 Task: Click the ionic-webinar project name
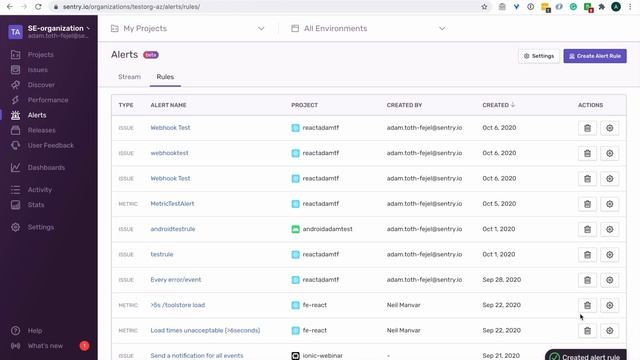(322, 356)
